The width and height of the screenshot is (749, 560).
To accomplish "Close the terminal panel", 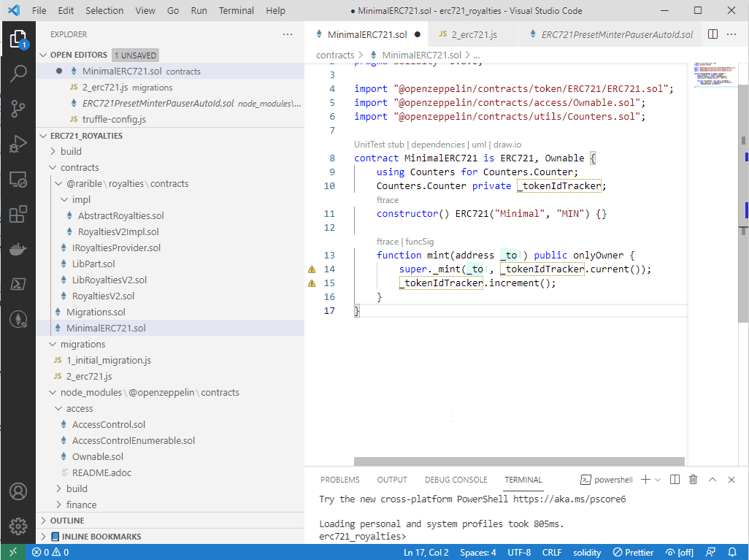I will [x=731, y=479].
